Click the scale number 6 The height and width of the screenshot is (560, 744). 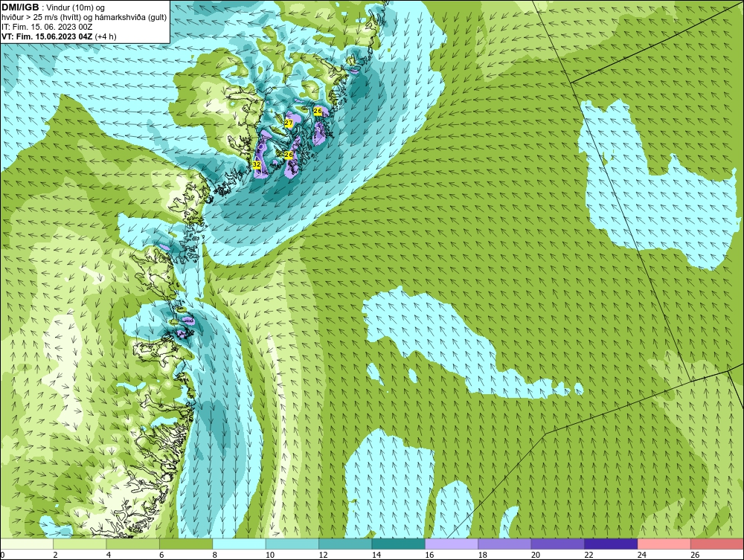(x=161, y=555)
